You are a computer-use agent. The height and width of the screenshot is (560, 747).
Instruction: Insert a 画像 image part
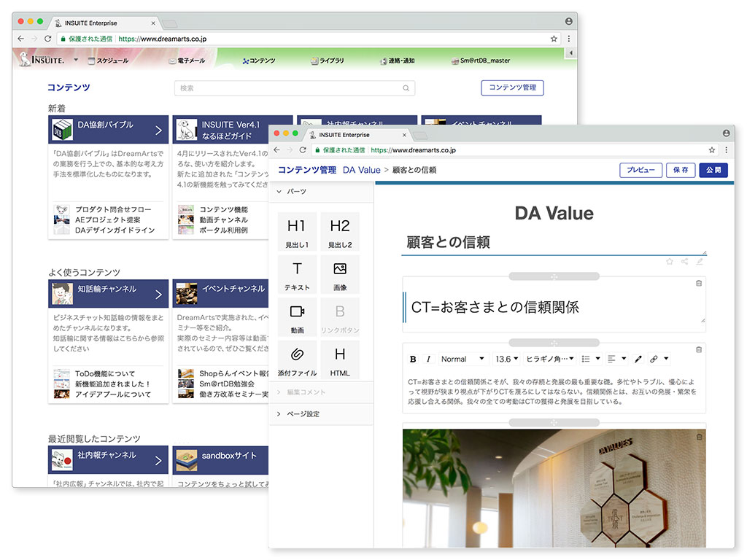(x=340, y=274)
